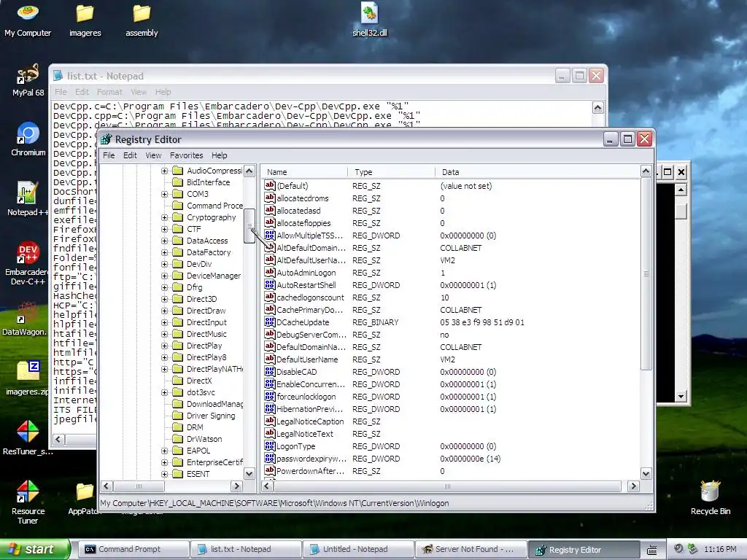Open the imageres folder on desktop

pos(85,20)
